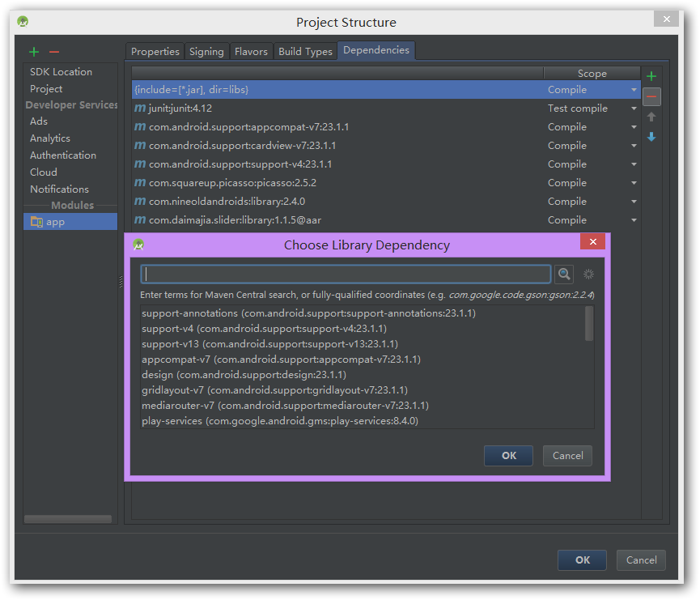The width and height of the screenshot is (700, 600).
Task: Switch to the Properties tab
Action: (x=155, y=51)
